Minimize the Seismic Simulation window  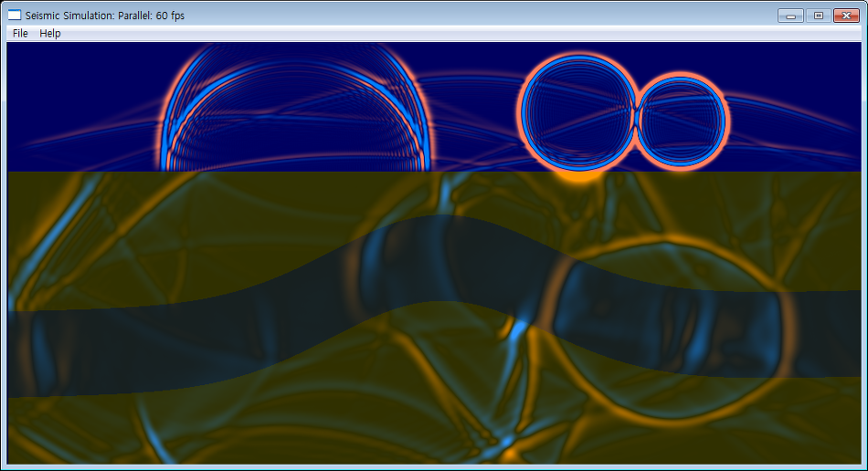[790, 16]
